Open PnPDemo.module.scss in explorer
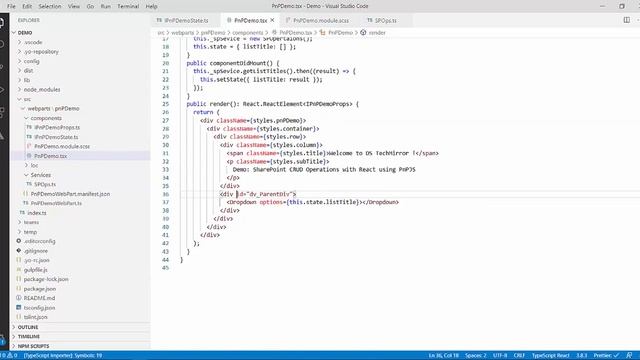The width and height of the screenshot is (640, 360). coord(62,146)
